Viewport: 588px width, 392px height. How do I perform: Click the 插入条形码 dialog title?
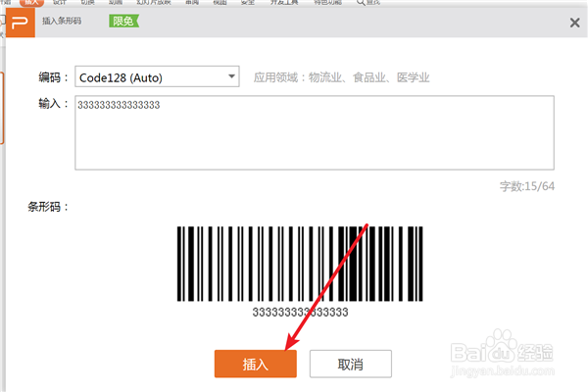(62, 21)
